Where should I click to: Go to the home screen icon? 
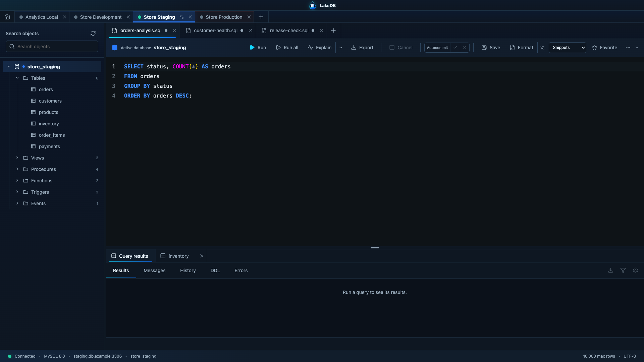tap(7, 17)
